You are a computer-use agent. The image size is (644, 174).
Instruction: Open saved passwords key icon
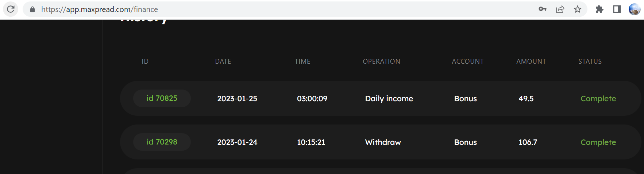click(542, 9)
